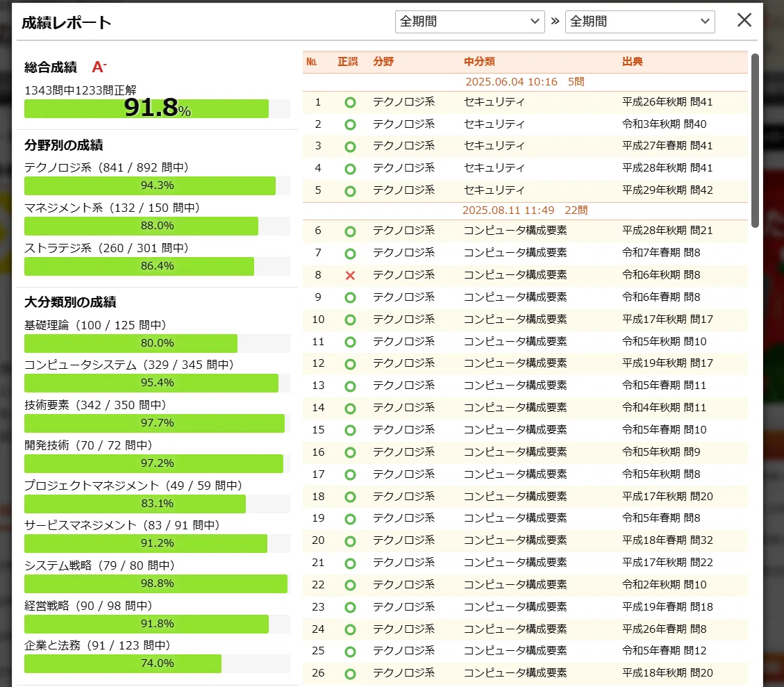Click label 開発技術 (70 / 72 問中)
784x687 pixels.
88,445
